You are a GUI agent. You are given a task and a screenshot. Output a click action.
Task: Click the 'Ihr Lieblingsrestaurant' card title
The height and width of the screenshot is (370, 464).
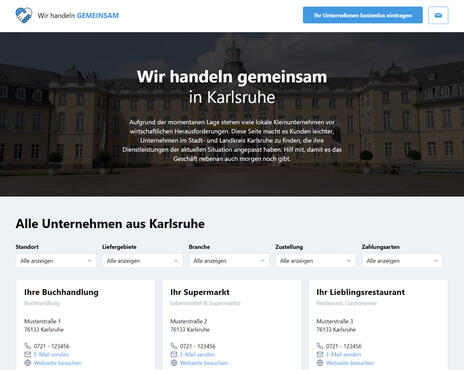pyautogui.click(x=361, y=292)
